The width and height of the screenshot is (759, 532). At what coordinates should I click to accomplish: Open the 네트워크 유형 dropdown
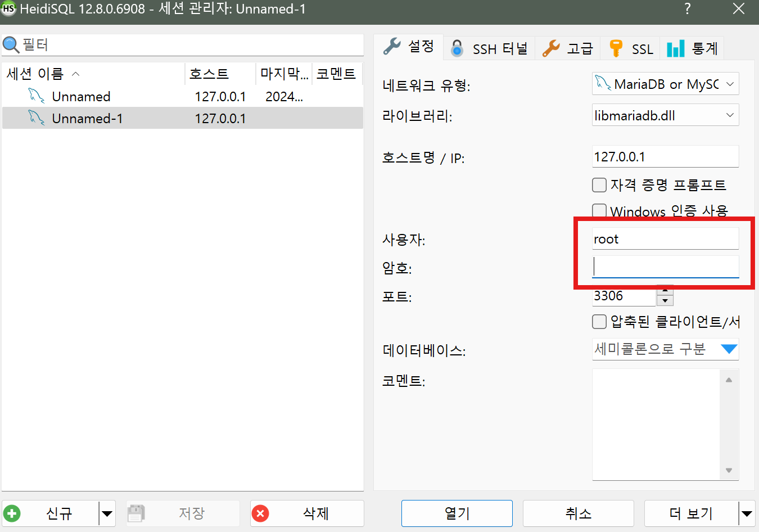click(x=730, y=84)
